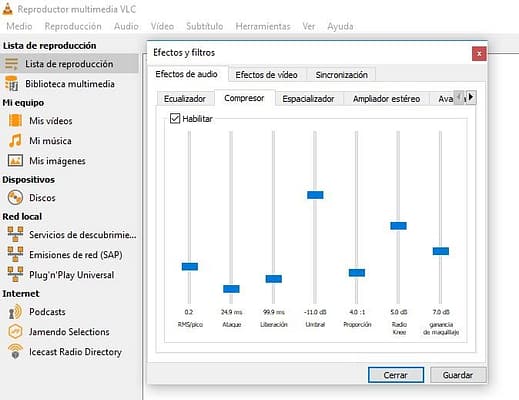Click the Mis vídeos film icon

[x=15, y=121]
